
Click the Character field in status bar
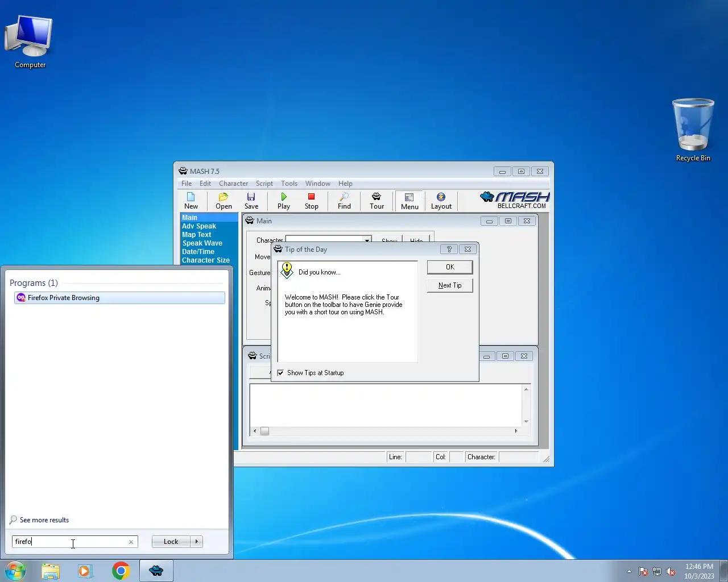pos(518,457)
